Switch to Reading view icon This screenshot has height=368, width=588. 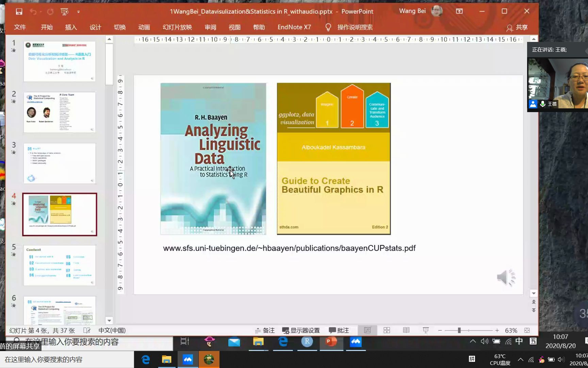[406, 330]
